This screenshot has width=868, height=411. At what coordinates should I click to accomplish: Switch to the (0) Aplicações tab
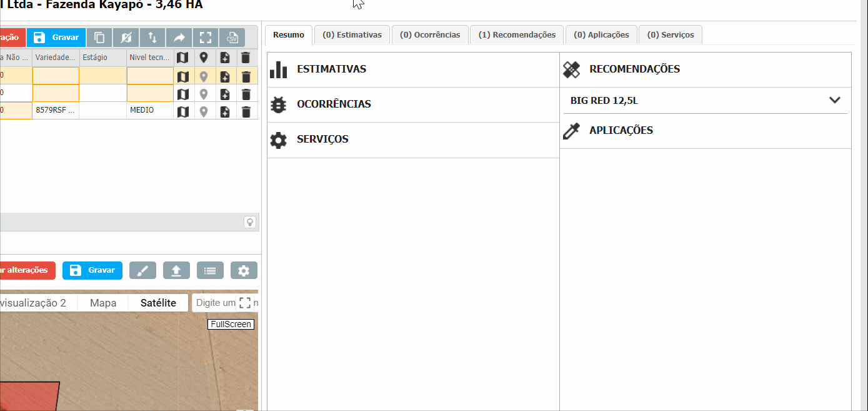(x=601, y=35)
